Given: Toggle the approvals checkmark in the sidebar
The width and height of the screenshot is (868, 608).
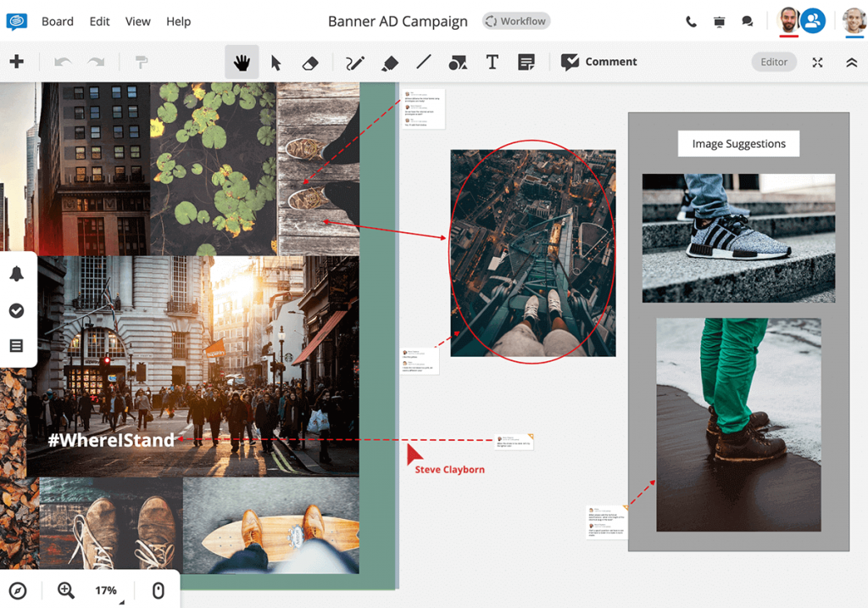Looking at the screenshot, I should 17,310.
